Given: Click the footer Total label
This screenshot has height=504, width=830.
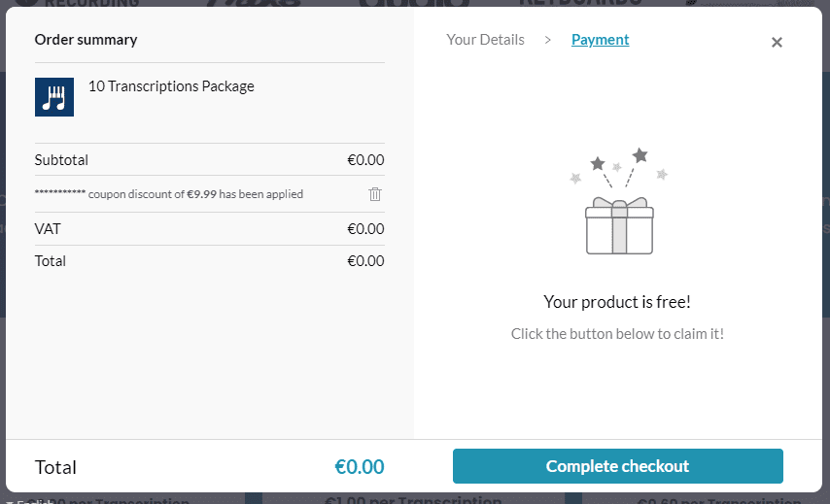Looking at the screenshot, I should tap(55, 467).
